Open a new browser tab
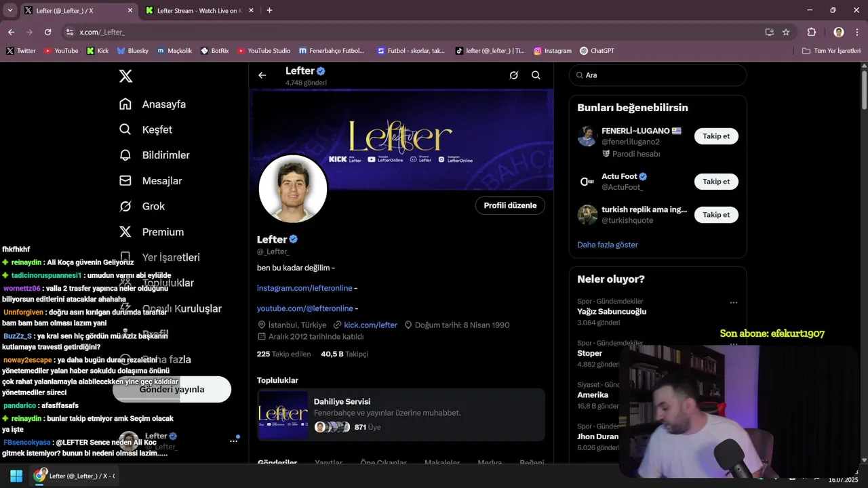868x488 pixels. point(269,11)
